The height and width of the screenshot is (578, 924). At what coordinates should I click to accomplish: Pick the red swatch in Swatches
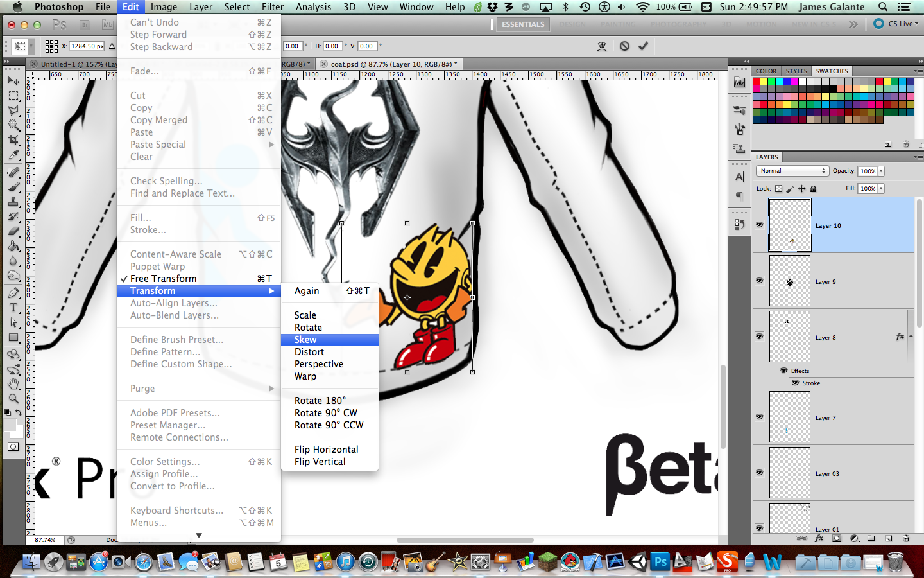[757, 82]
